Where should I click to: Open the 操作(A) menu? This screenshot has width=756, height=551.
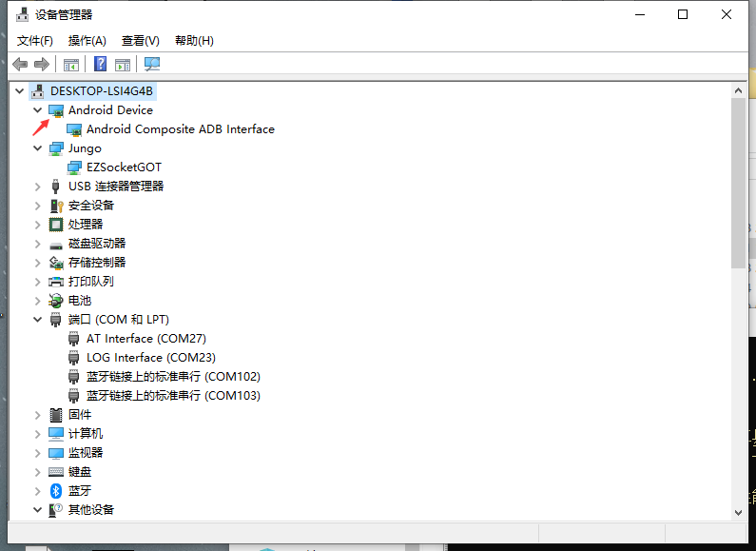tap(87, 41)
